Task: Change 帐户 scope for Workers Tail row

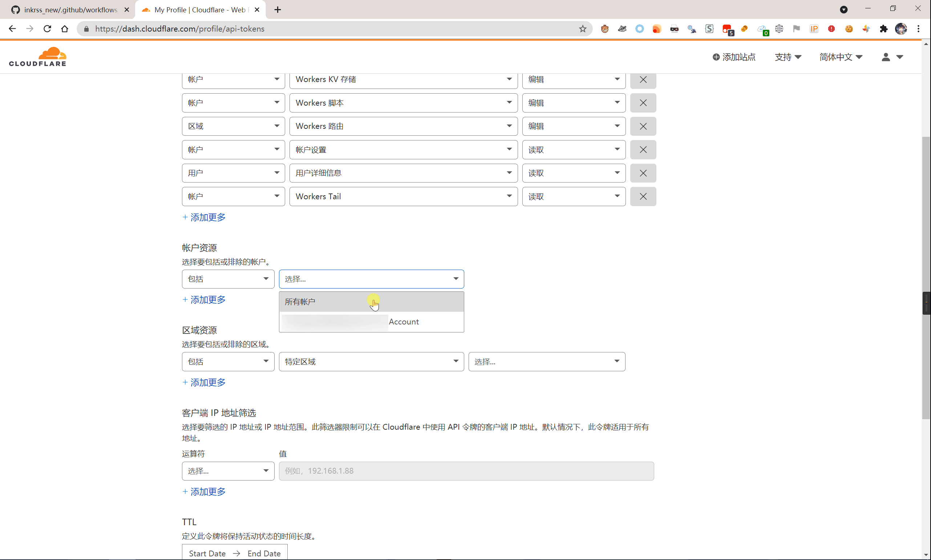Action: point(233,196)
